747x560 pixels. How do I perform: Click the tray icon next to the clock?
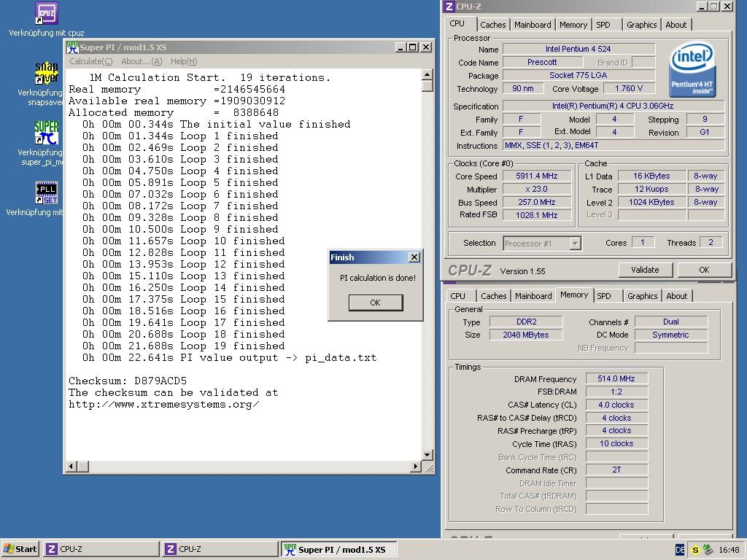pos(708,550)
